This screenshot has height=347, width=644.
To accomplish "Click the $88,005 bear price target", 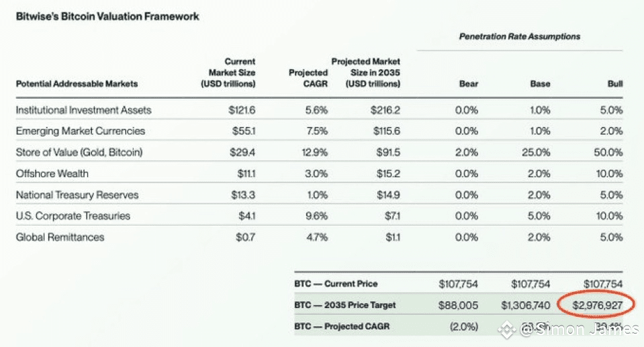I will [x=458, y=305].
